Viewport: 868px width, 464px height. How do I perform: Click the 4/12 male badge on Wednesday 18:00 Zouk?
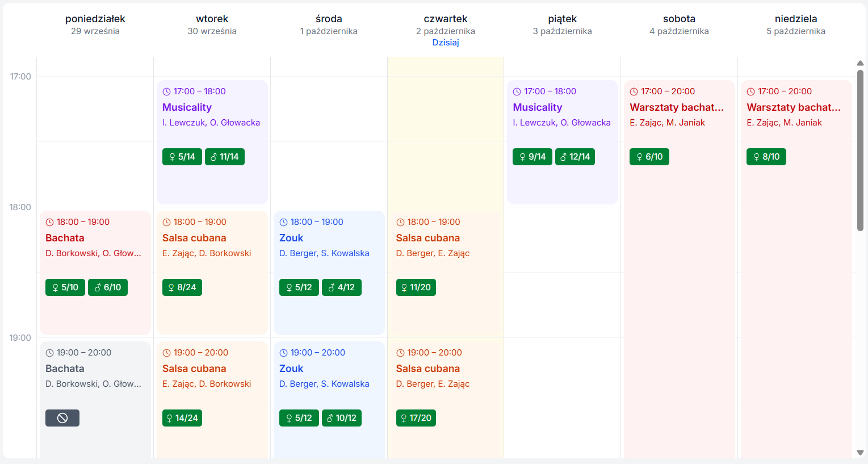coord(341,287)
